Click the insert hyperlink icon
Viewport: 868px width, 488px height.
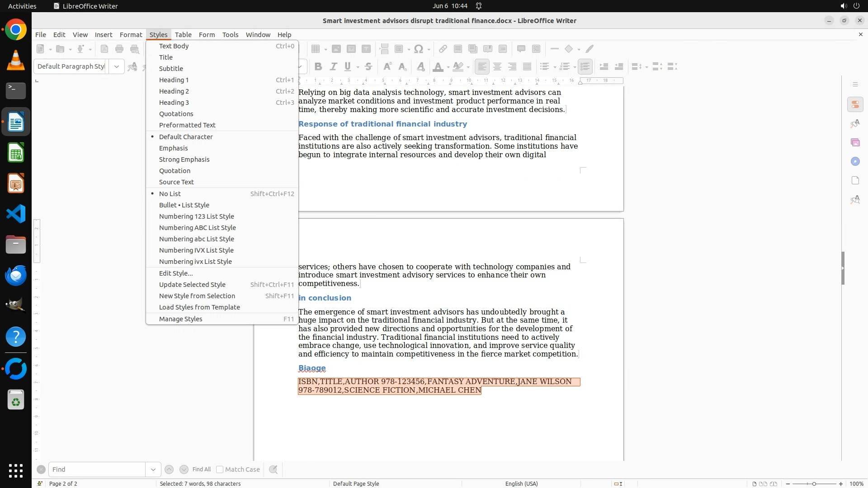point(443,49)
